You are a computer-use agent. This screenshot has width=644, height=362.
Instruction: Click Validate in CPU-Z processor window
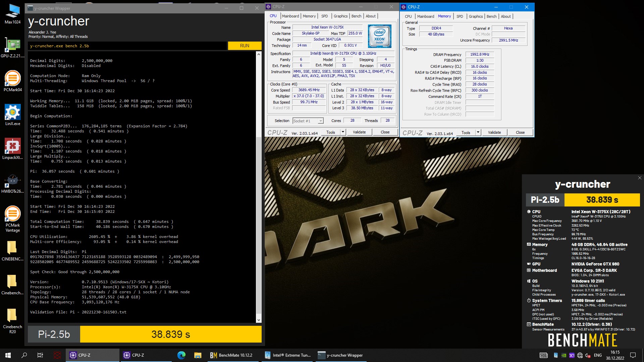(x=359, y=132)
